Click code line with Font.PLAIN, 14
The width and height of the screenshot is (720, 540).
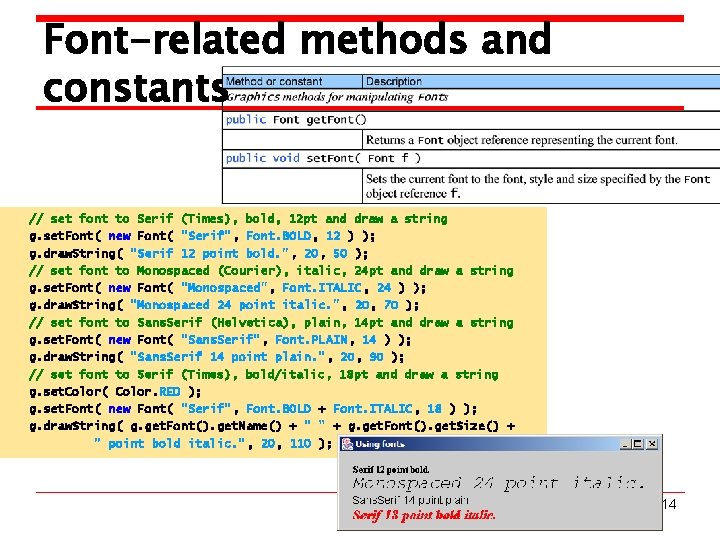coord(220,340)
